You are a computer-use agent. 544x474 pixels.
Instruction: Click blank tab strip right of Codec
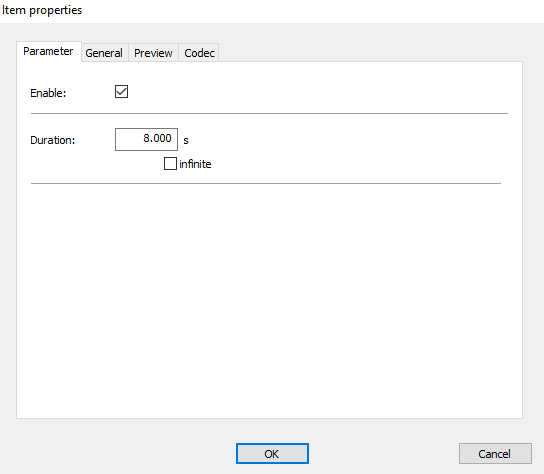tap(370, 52)
